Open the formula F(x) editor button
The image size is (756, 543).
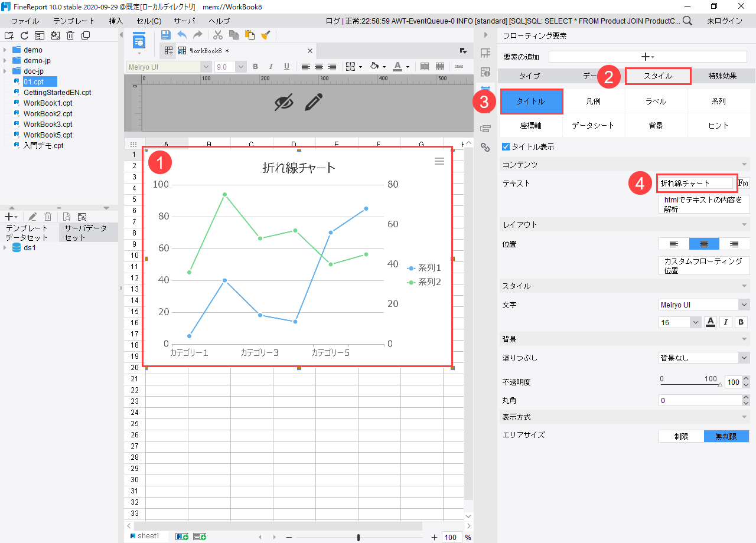coord(744,183)
